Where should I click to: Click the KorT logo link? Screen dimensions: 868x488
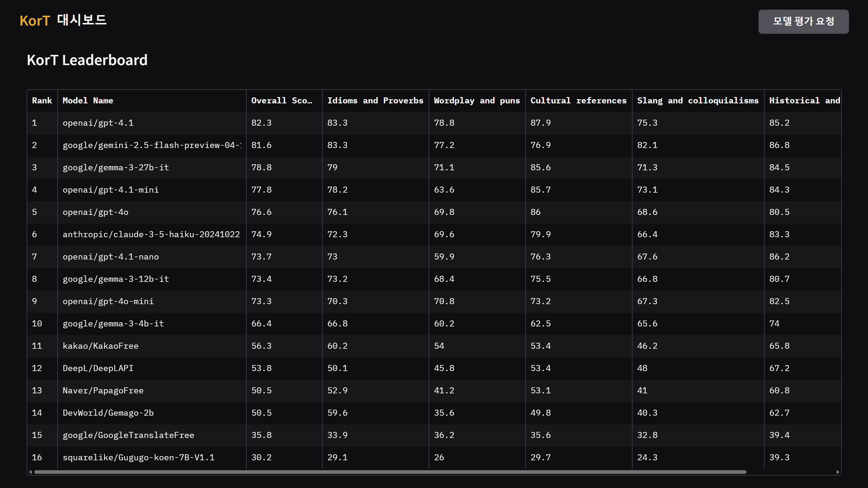35,20
